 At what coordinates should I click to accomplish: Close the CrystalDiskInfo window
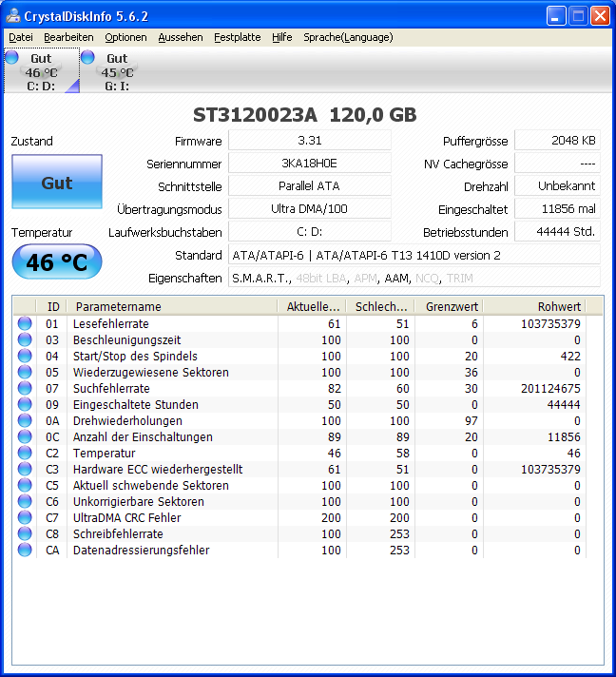[x=600, y=16]
